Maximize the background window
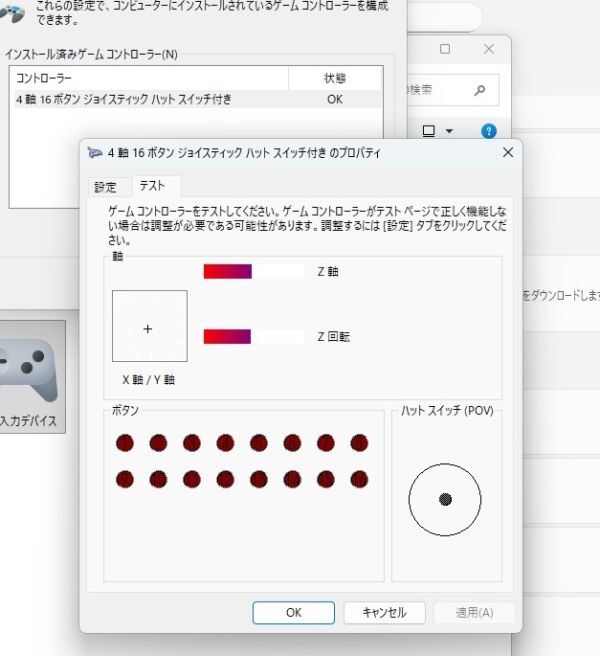 point(445,49)
